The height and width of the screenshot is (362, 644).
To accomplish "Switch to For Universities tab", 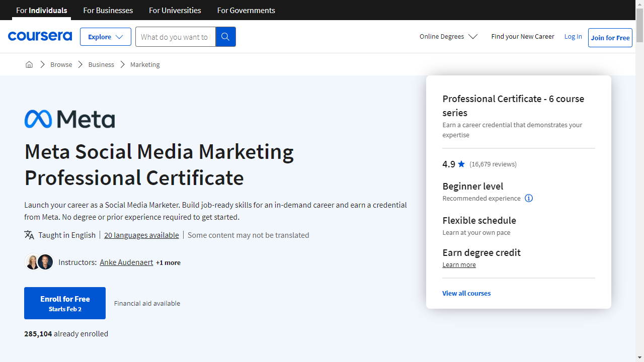I will coord(175,10).
